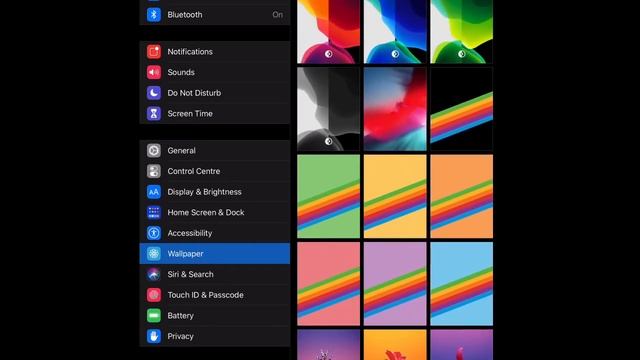
Task: Tap the Home Screen & Dock grid icon
Action: point(154,213)
